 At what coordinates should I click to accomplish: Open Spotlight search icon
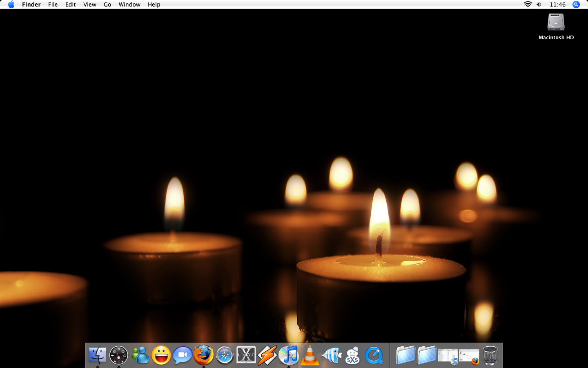576,4
